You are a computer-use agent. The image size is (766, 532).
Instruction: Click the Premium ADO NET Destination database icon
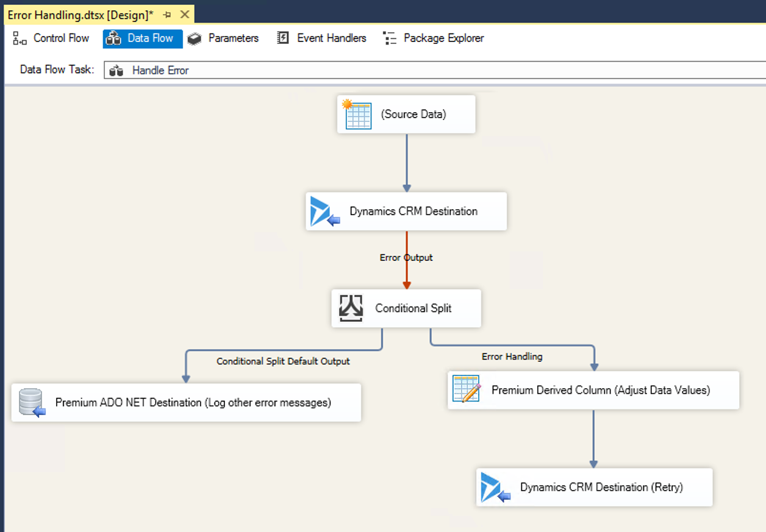(x=32, y=403)
